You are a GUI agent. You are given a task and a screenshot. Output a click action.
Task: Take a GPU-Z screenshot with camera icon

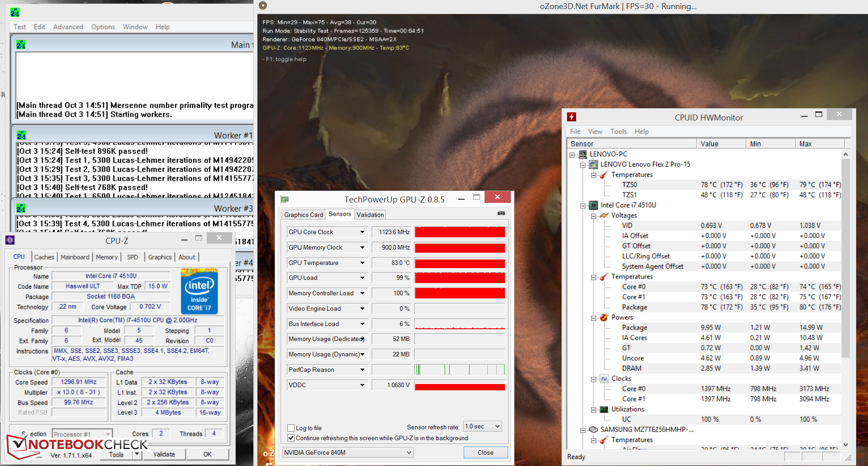(501, 213)
